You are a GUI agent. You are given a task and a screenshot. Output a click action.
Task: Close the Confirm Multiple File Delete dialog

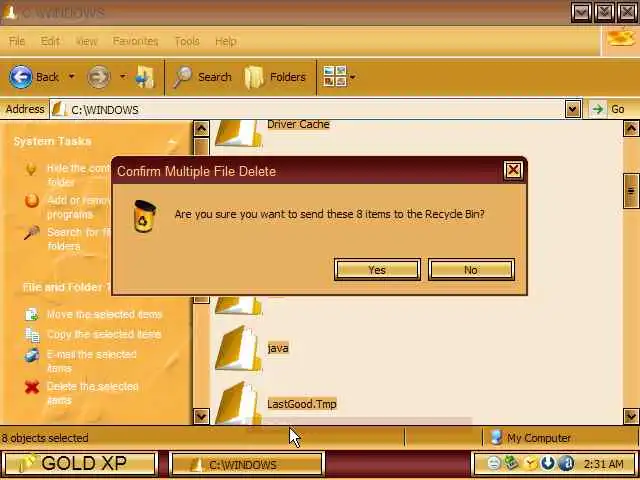click(513, 170)
